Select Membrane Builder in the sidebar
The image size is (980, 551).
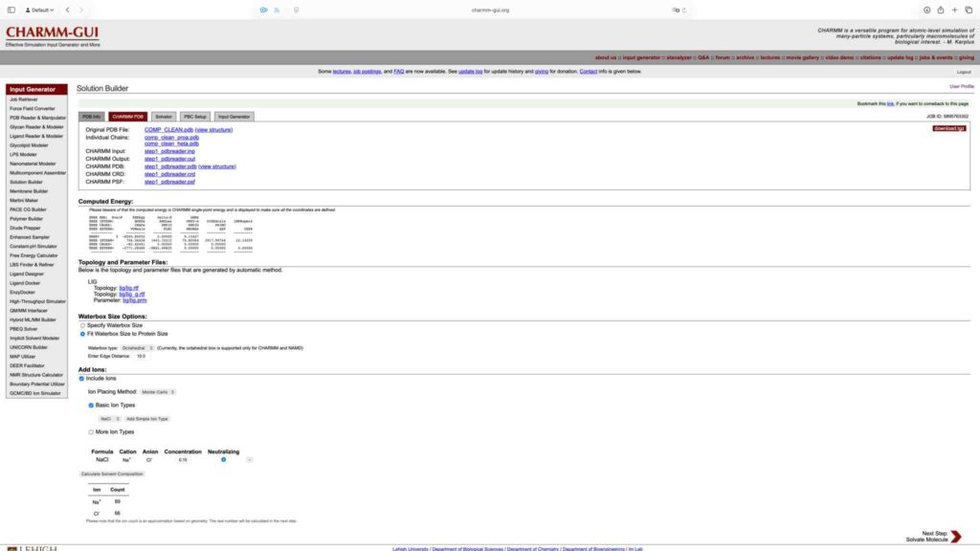click(x=29, y=190)
